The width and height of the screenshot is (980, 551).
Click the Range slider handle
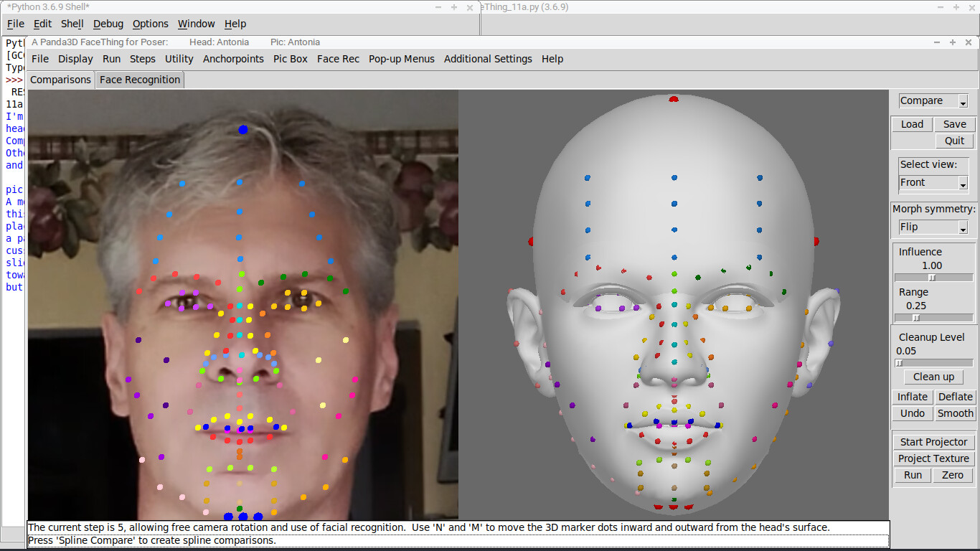[x=915, y=318]
